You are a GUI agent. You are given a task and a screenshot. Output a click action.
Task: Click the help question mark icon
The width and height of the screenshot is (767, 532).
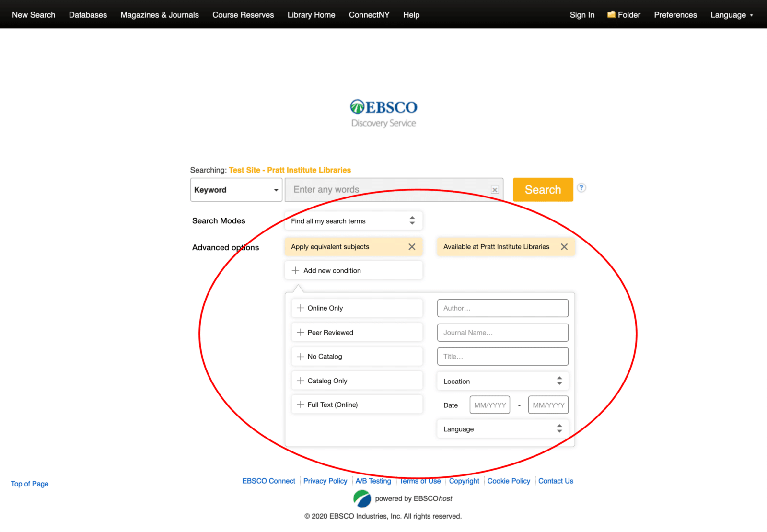tap(581, 188)
